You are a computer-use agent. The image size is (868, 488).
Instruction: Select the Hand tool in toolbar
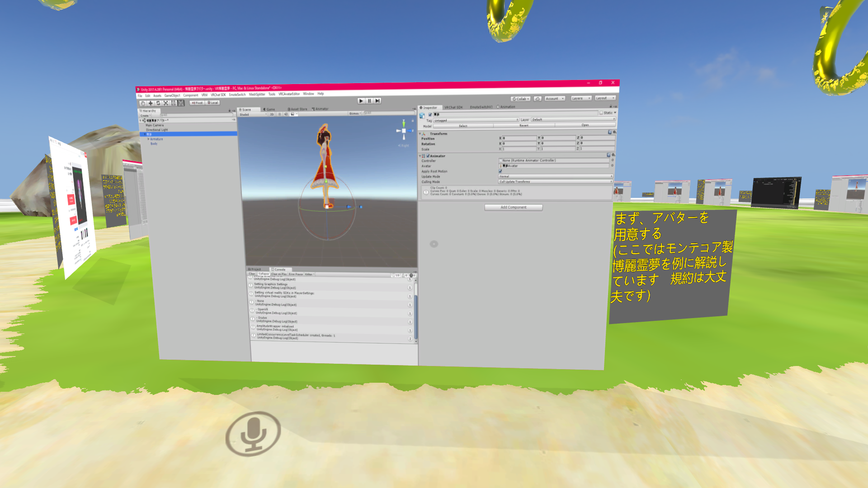coord(143,103)
